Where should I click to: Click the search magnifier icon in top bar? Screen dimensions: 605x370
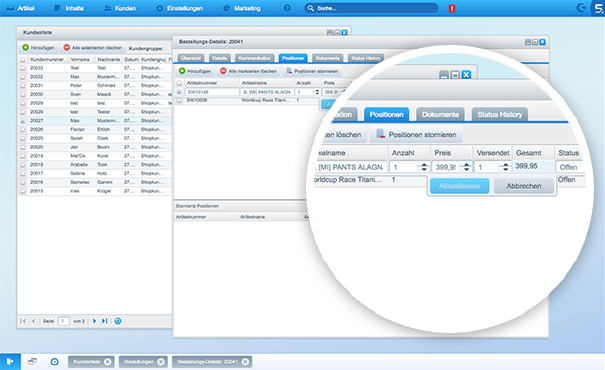pos(311,8)
